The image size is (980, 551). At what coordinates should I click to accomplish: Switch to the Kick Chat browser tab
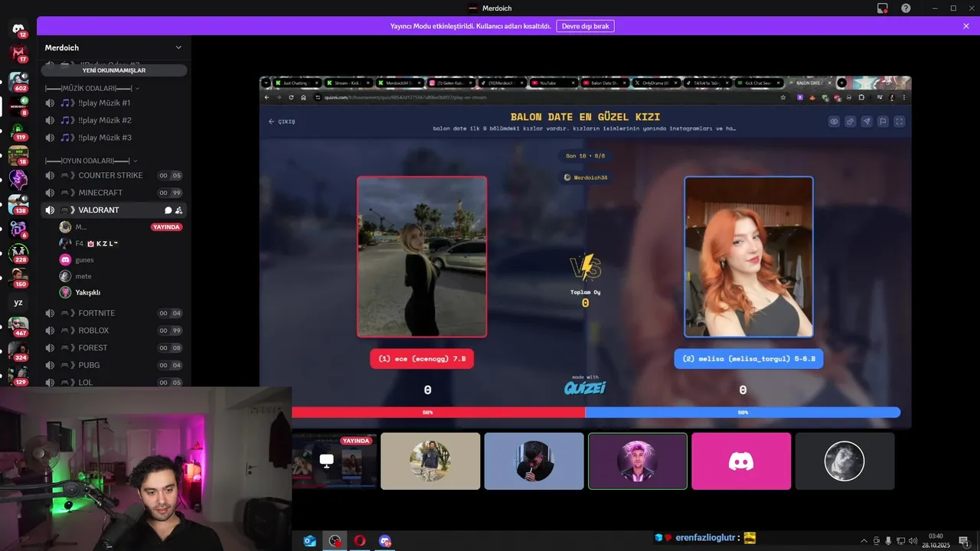pos(759,83)
